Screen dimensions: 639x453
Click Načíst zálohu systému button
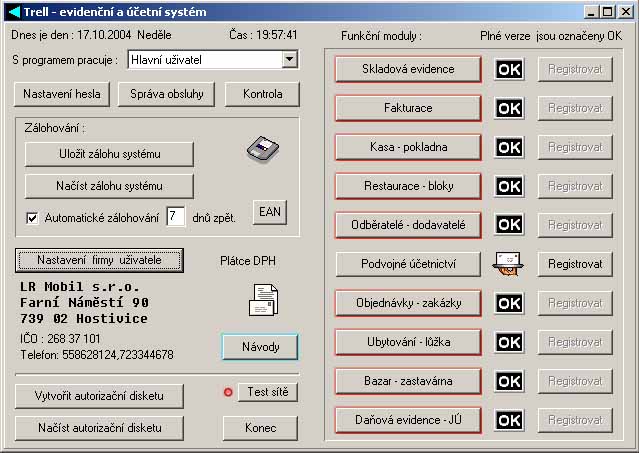click(x=109, y=186)
